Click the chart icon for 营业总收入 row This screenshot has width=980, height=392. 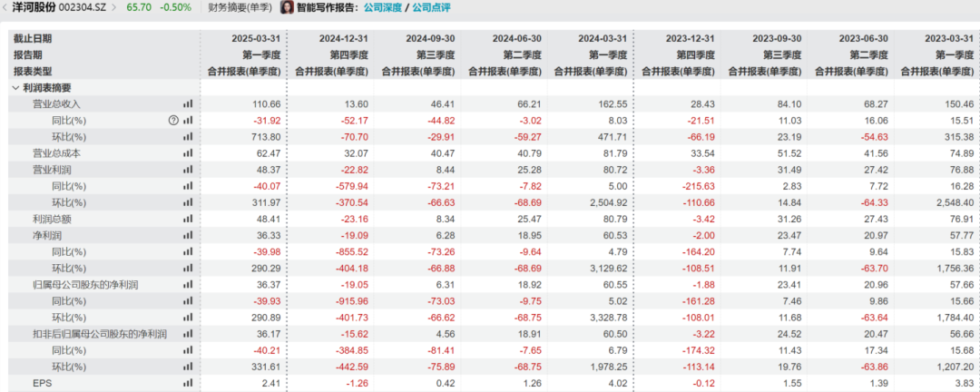coord(189,104)
